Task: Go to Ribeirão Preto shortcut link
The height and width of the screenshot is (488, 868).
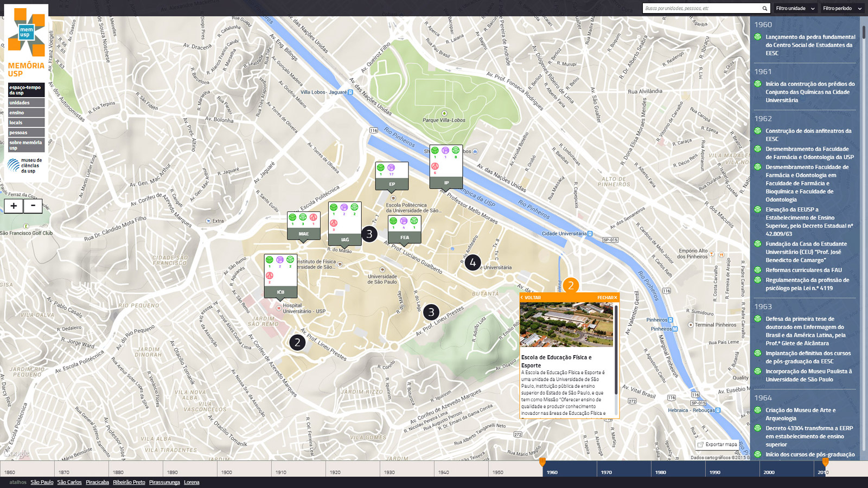Action: pos(129,482)
